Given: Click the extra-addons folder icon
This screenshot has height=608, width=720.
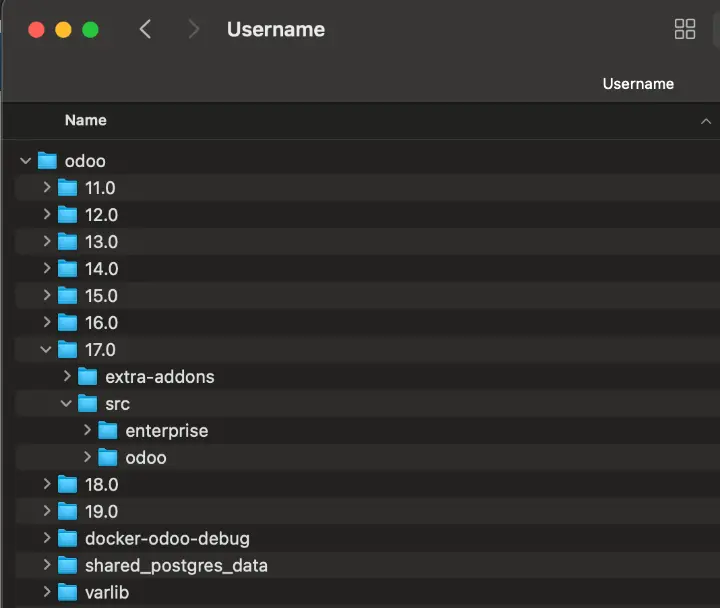Looking at the screenshot, I should tap(88, 377).
